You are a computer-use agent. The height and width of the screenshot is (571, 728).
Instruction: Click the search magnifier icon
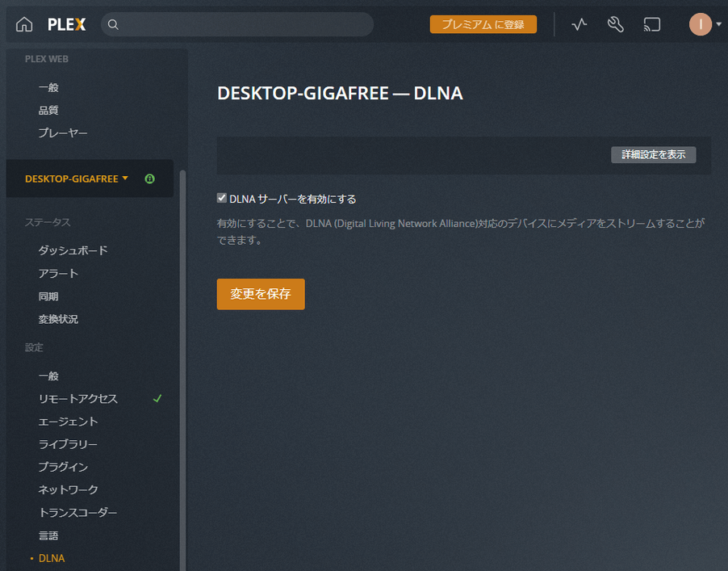pyautogui.click(x=113, y=24)
